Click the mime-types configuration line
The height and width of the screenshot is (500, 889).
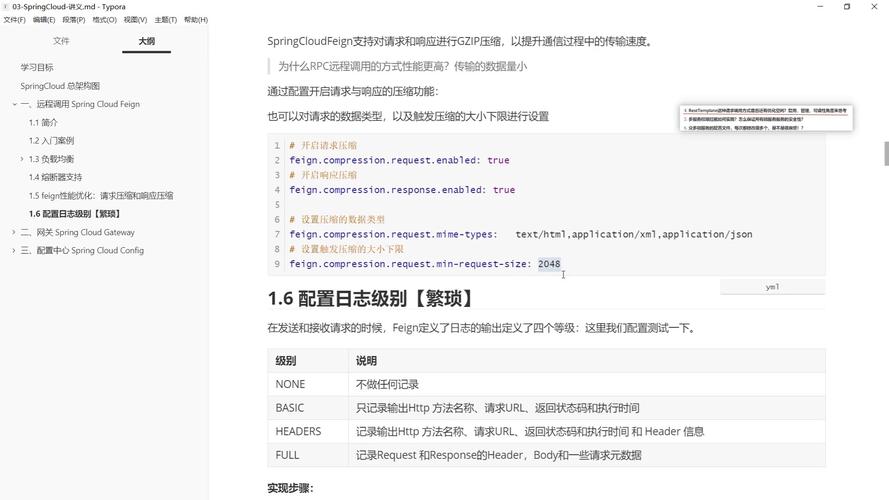pos(520,234)
